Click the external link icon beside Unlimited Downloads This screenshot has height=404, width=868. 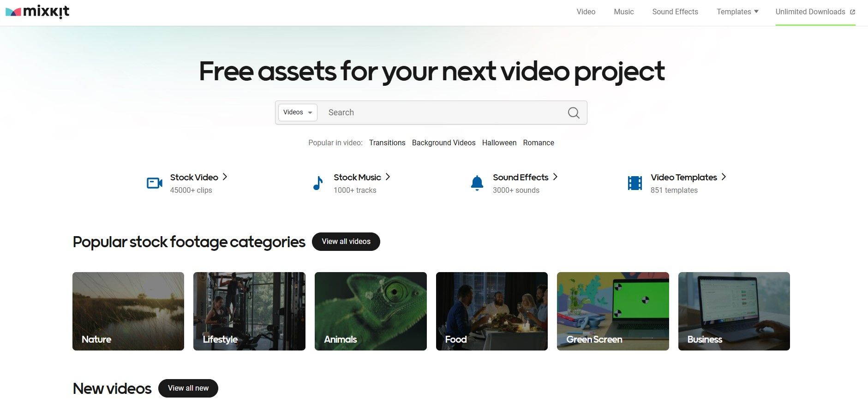pos(852,12)
